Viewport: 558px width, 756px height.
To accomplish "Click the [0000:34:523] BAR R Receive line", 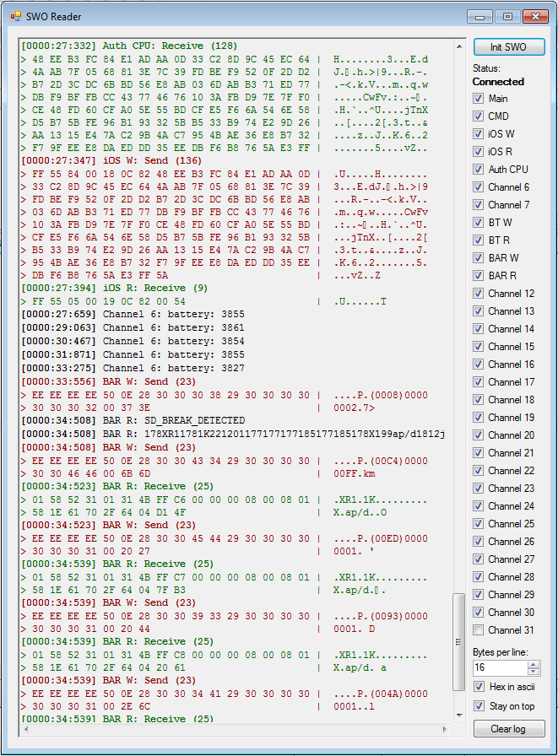I will [x=117, y=487].
